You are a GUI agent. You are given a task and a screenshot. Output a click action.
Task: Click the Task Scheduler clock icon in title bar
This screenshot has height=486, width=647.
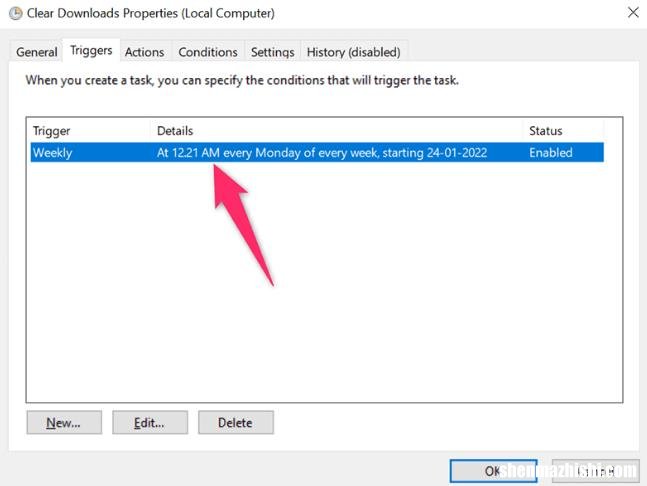point(15,14)
